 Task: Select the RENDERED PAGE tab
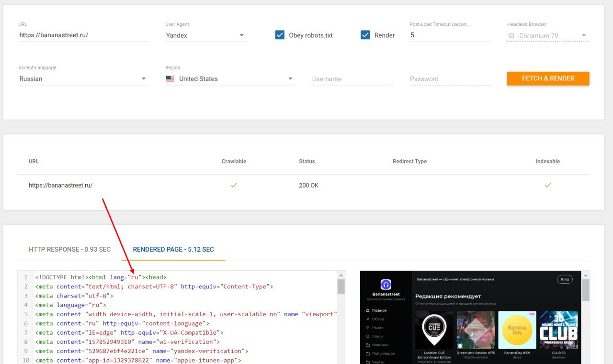point(173,249)
